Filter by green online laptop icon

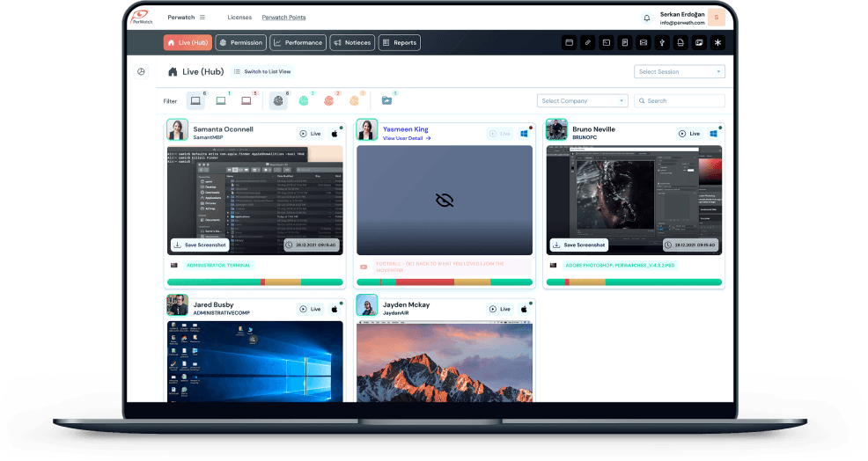pos(221,100)
